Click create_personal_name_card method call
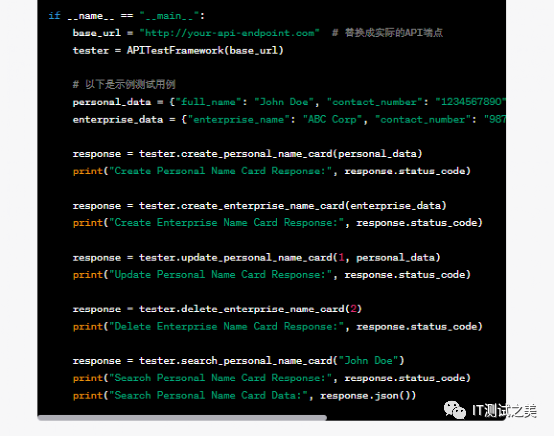The width and height of the screenshot is (554, 436). [281, 154]
